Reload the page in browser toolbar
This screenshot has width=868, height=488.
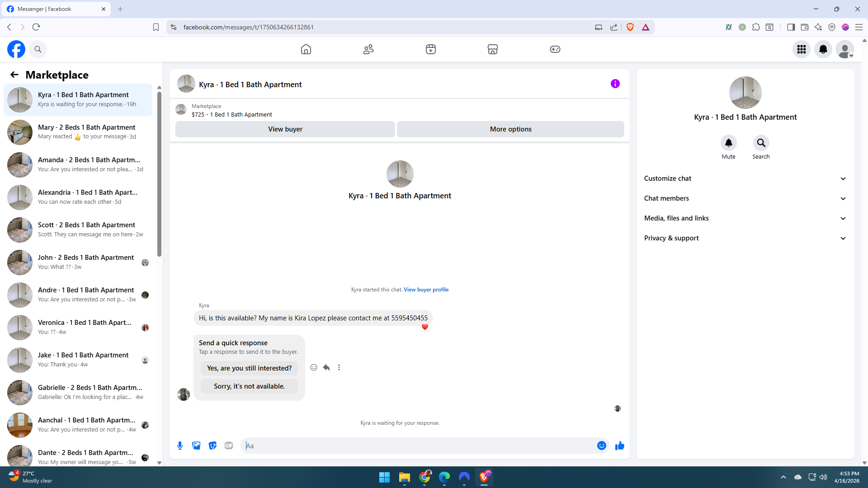click(36, 27)
